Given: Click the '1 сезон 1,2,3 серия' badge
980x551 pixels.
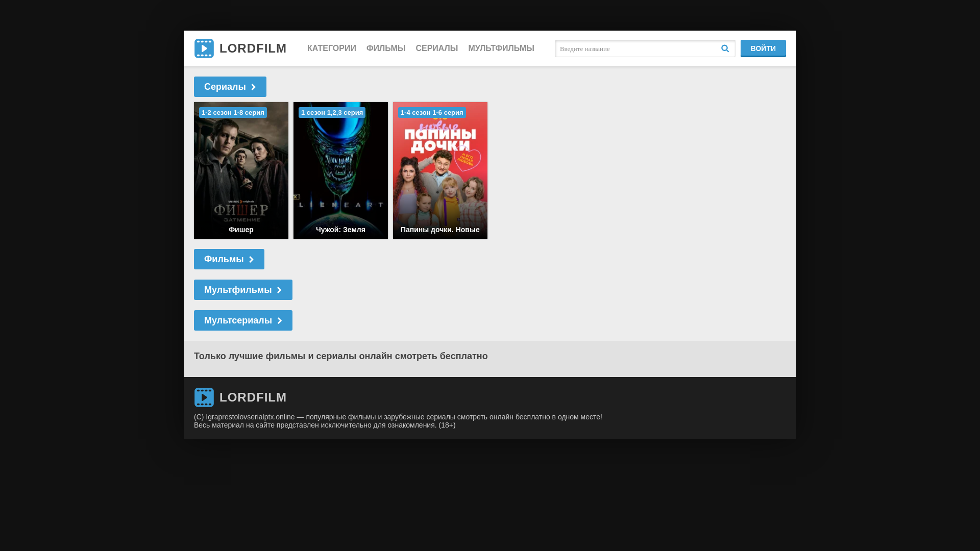Looking at the screenshot, I should 332,112.
